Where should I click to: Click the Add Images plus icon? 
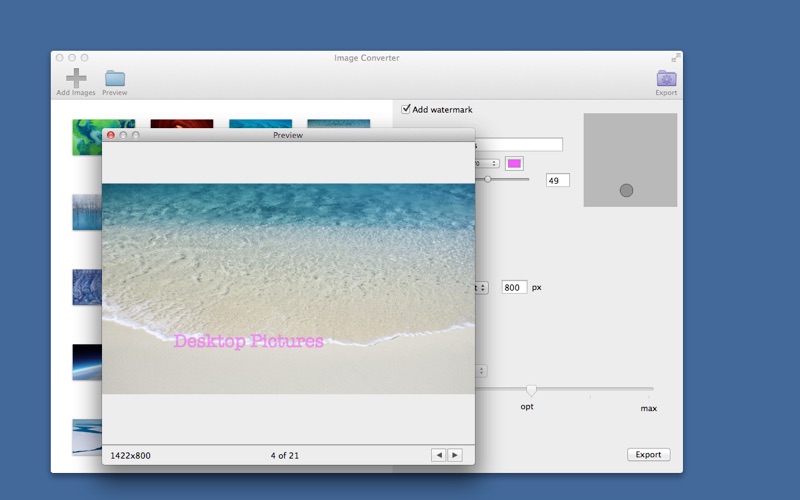(76, 78)
